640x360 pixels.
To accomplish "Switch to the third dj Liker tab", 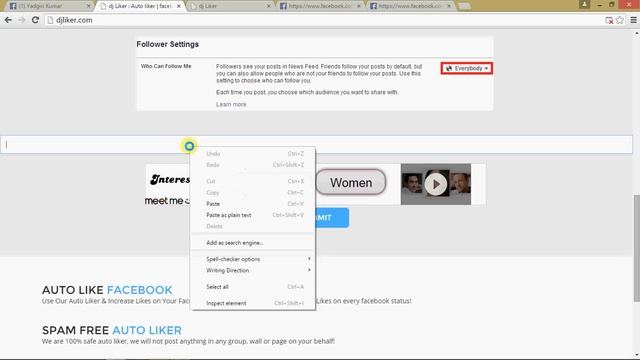I will tap(231, 6).
